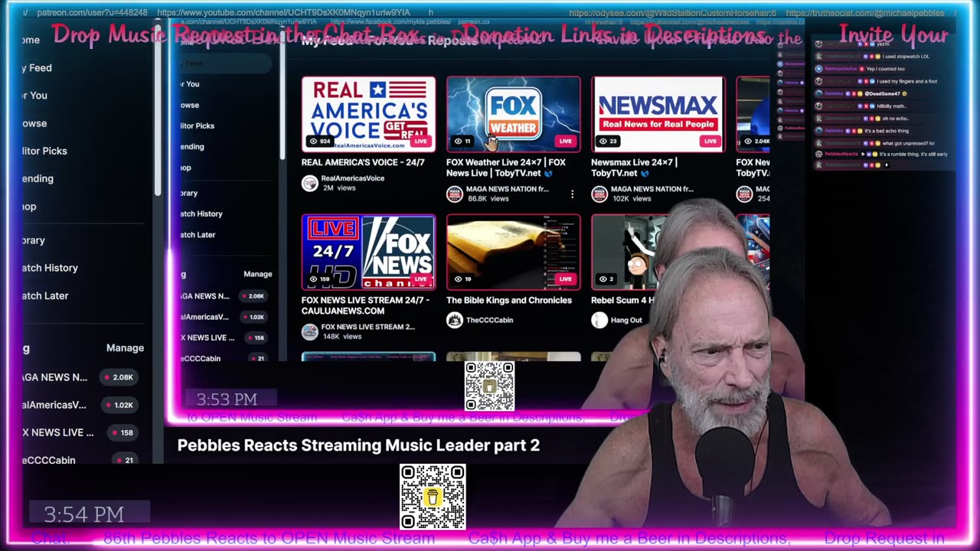This screenshot has width=980, height=551.
Task: Click MAGA NEWS NATION avatar under Newsmax
Action: 599,194
